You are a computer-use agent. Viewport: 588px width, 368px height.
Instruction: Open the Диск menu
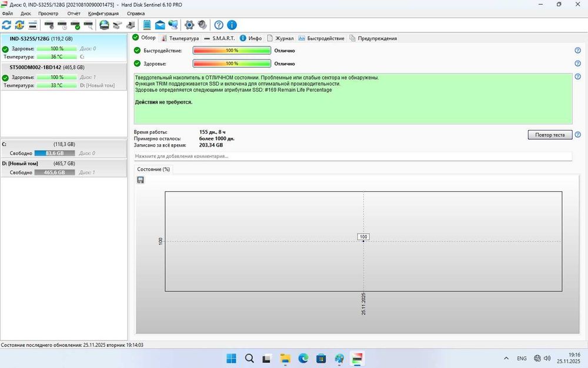[x=25, y=14]
